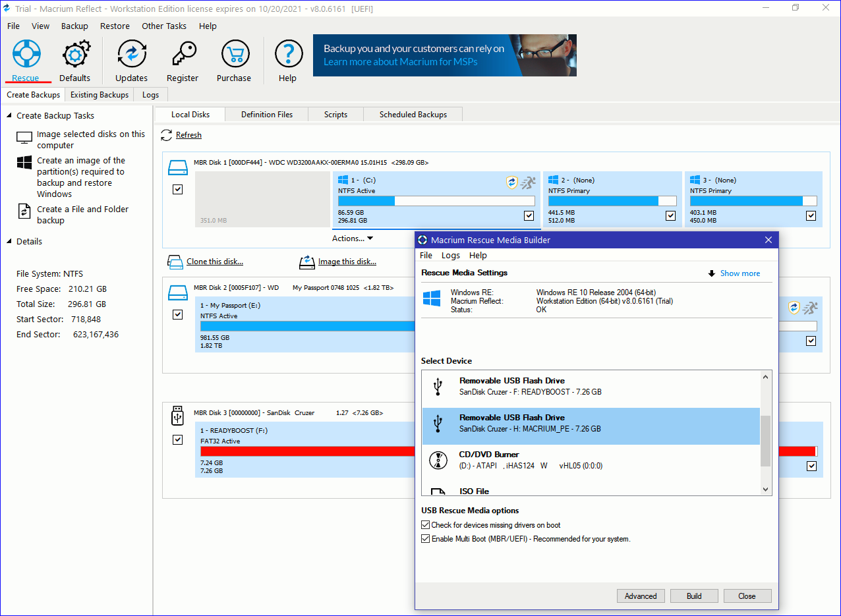Click the device list scrollbar down arrow
841x616 pixels.
click(x=766, y=490)
